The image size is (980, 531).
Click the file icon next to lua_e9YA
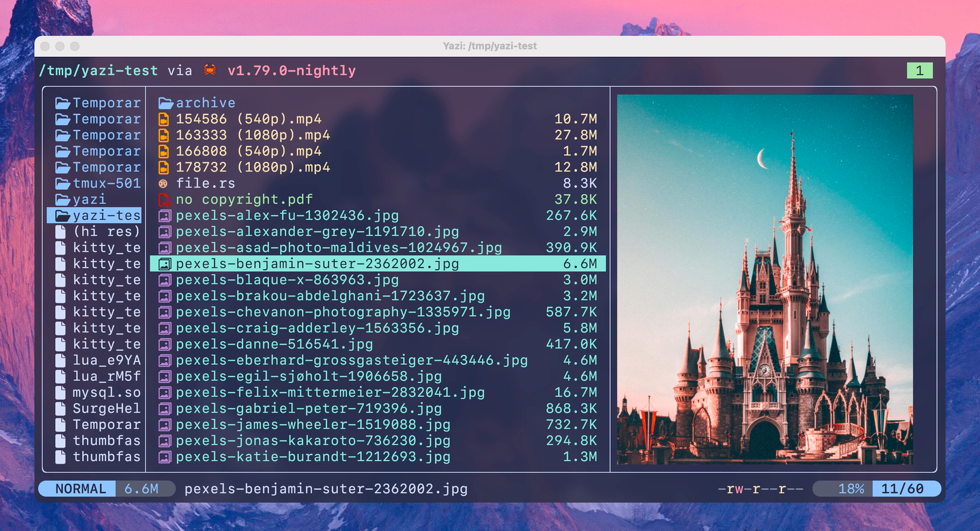click(x=60, y=360)
